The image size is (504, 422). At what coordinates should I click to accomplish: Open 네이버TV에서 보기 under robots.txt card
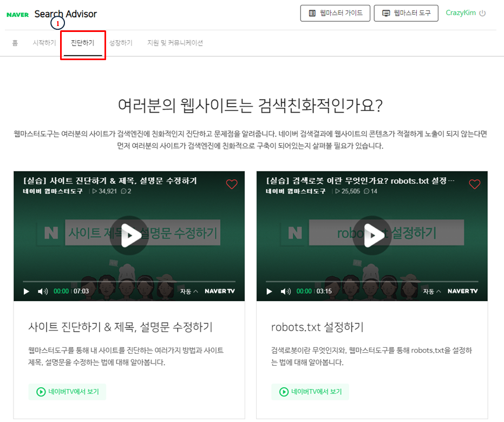coord(310,392)
